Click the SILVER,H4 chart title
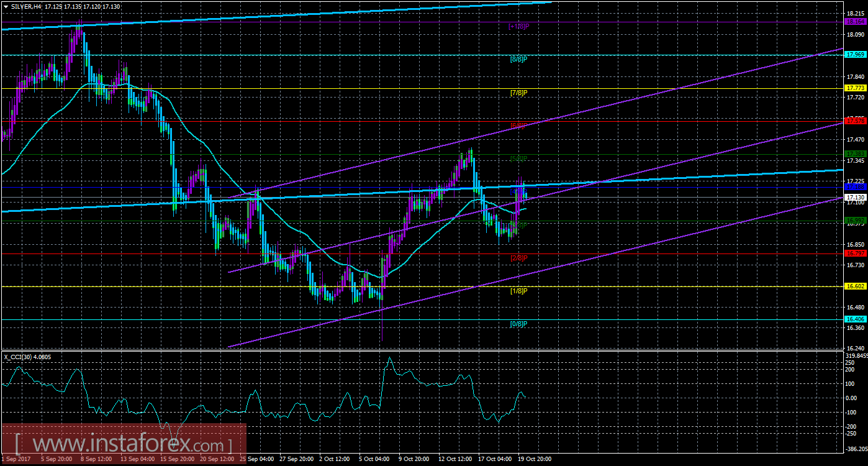 tap(27, 6)
